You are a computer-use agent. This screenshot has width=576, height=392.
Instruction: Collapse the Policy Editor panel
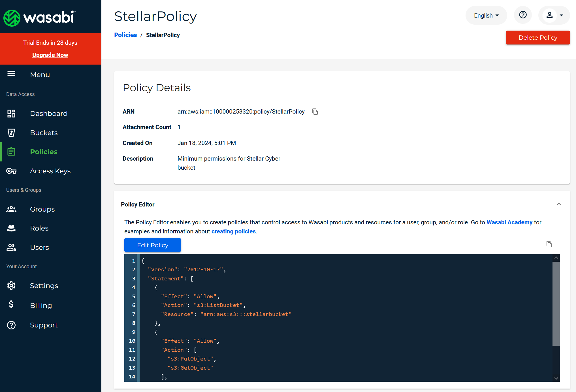point(558,204)
